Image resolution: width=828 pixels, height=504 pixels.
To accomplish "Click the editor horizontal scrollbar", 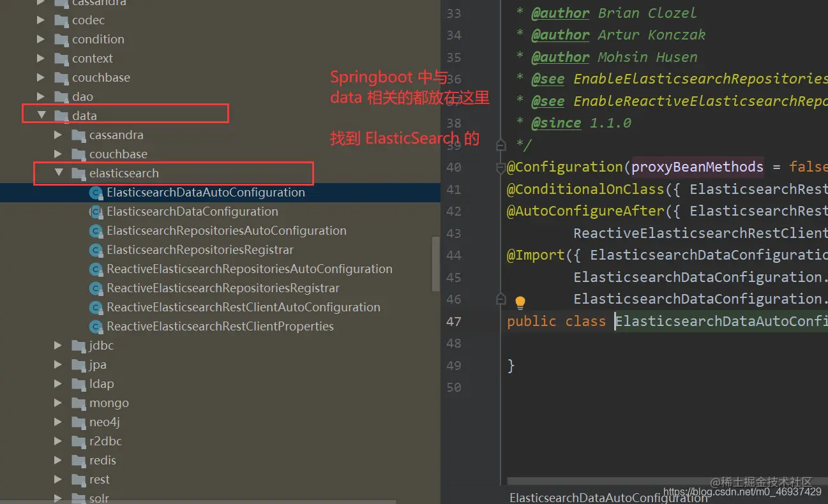I will 667,482.
